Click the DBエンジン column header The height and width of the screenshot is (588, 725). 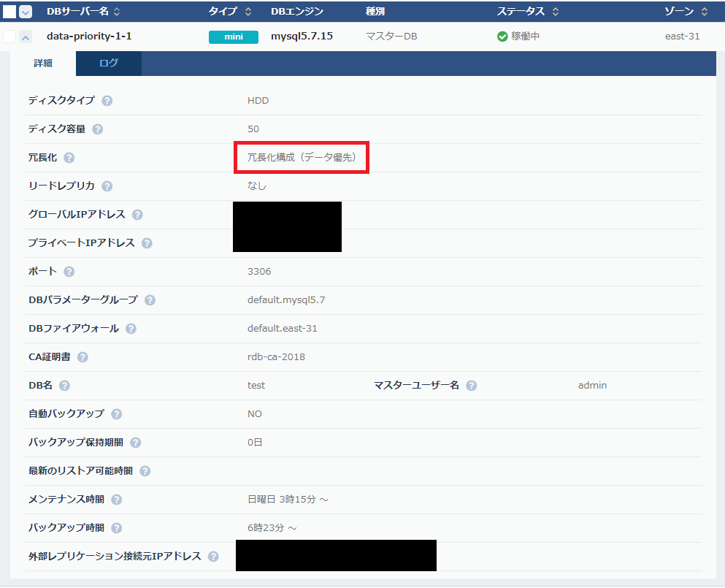(297, 12)
